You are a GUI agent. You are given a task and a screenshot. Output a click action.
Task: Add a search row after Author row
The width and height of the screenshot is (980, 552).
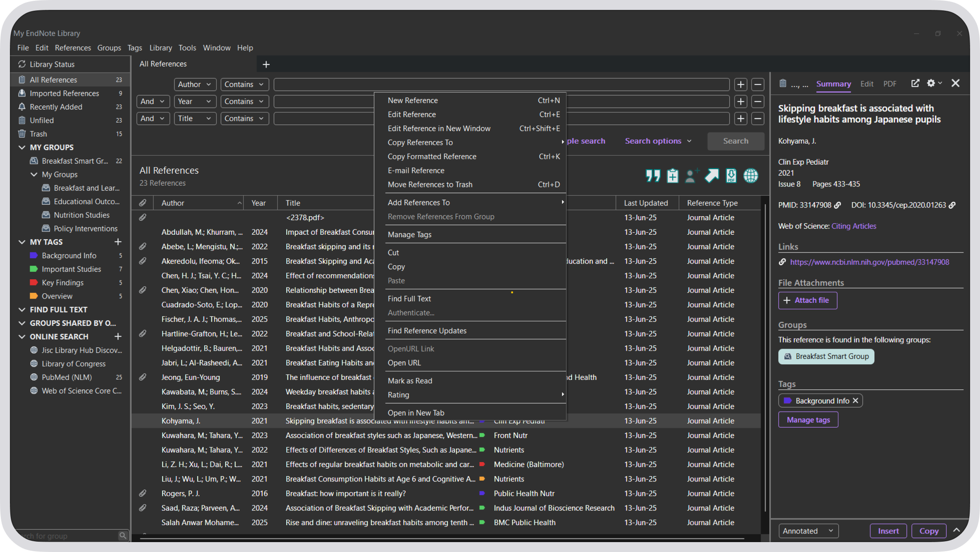[x=741, y=85]
